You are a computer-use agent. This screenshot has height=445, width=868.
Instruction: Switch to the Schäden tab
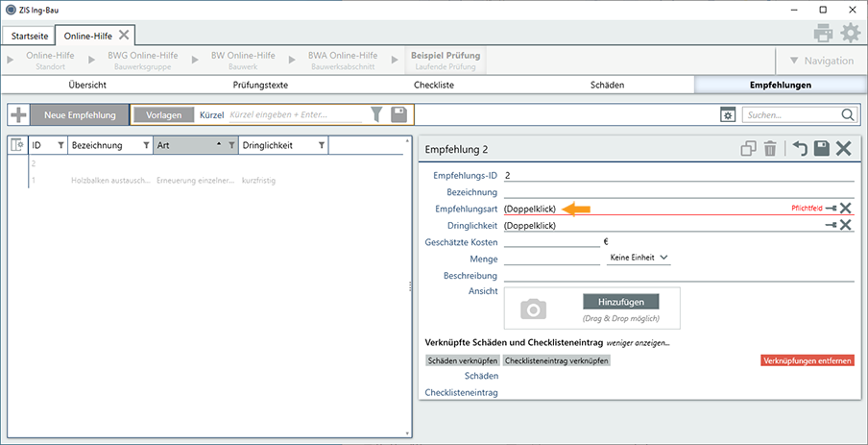[607, 85]
